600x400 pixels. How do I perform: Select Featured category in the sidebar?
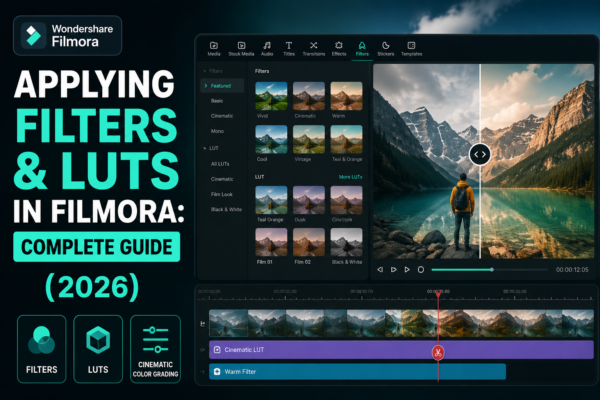pyautogui.click(x=222, y=86)
